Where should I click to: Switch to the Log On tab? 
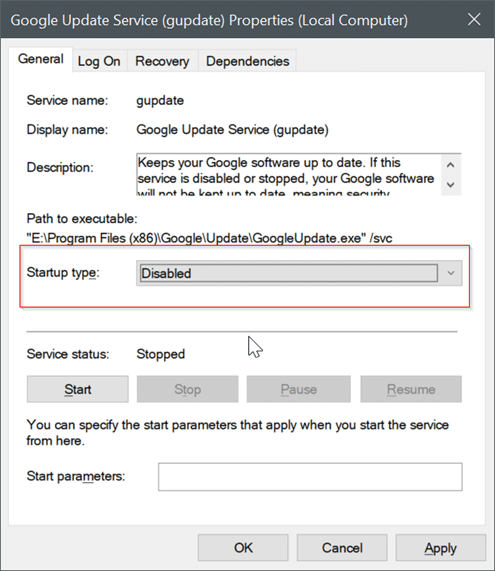click(99, 61)
